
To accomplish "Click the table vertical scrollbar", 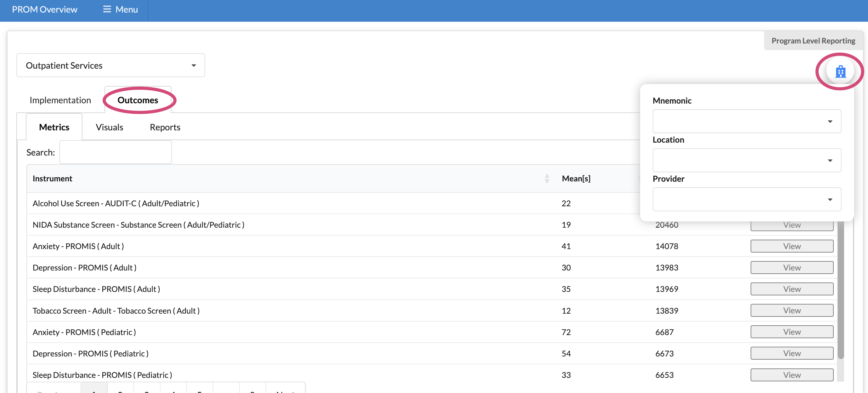I will click(841, 290).
